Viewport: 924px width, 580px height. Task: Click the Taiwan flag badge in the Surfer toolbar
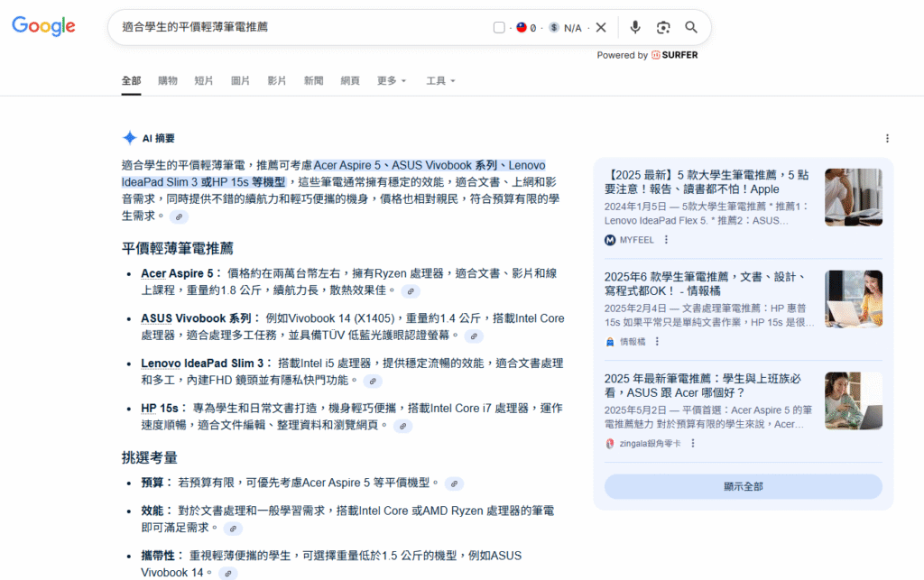point(522,28)
